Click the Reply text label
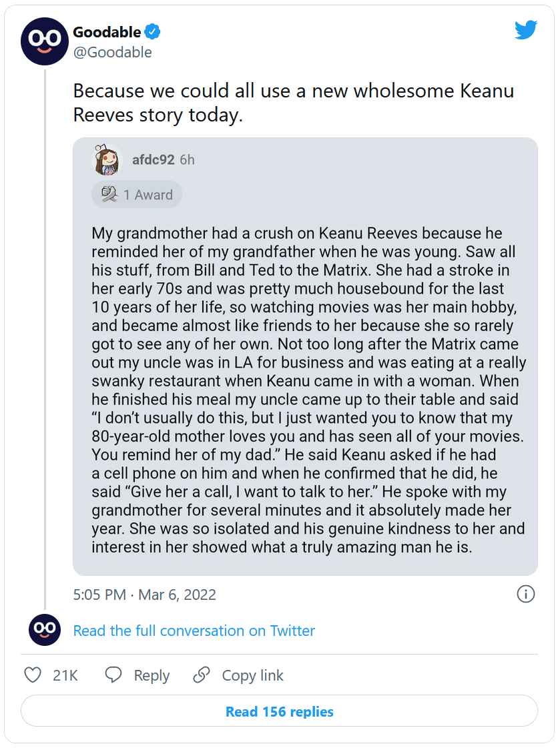The image size is (560, 748). pos(152,675)
